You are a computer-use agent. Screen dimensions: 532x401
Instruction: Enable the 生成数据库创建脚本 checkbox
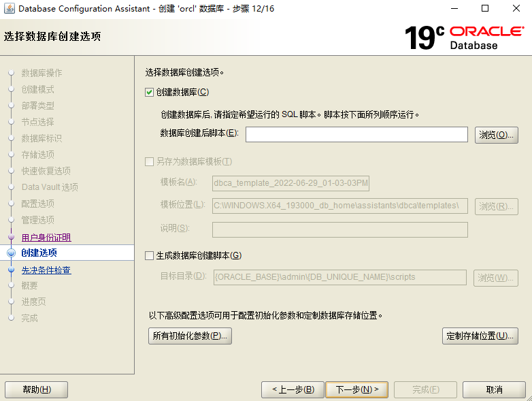pos(150,255)
